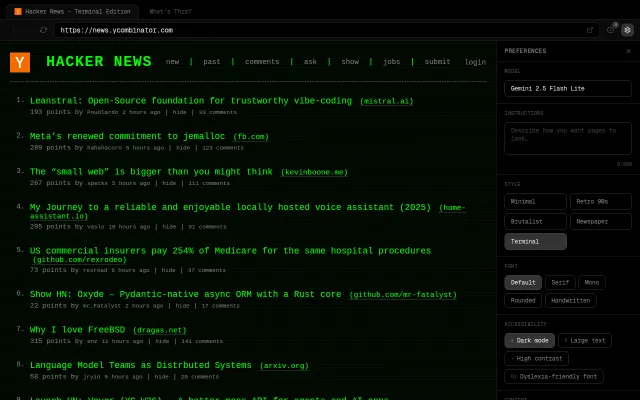Click the (mistral.ai) domain link
Screen dimensions: 640x400
[x=387, y=101]
